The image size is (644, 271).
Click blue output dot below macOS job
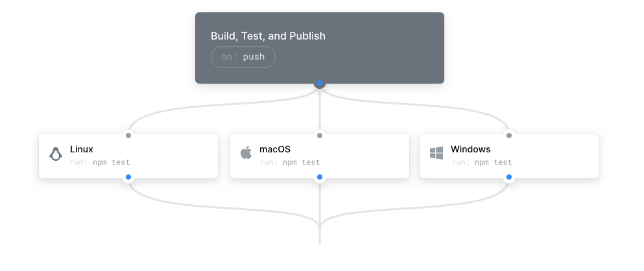320,177
